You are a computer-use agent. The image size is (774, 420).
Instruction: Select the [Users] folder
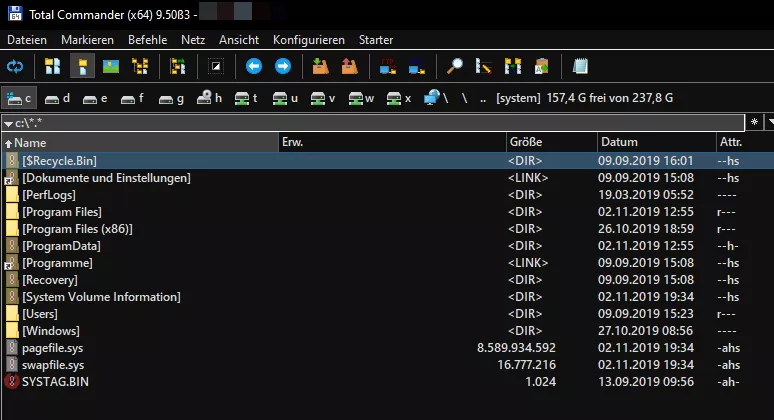[x=388, y=314]
